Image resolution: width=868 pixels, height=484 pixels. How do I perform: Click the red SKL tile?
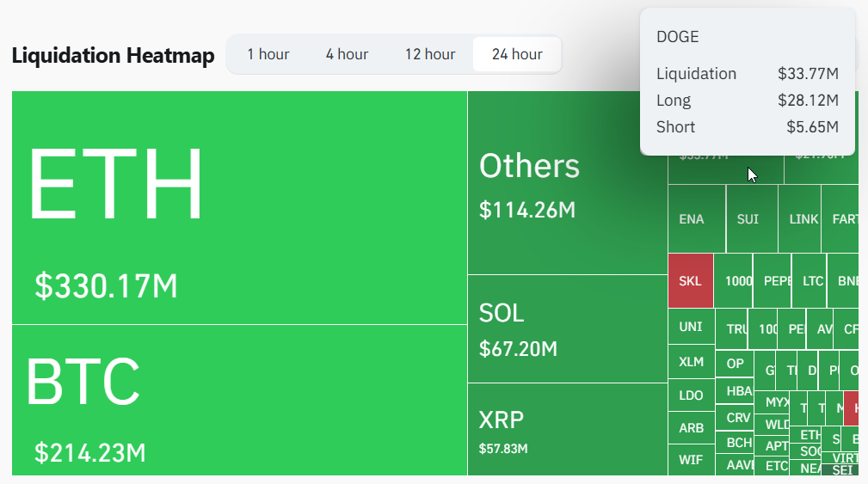690,281
